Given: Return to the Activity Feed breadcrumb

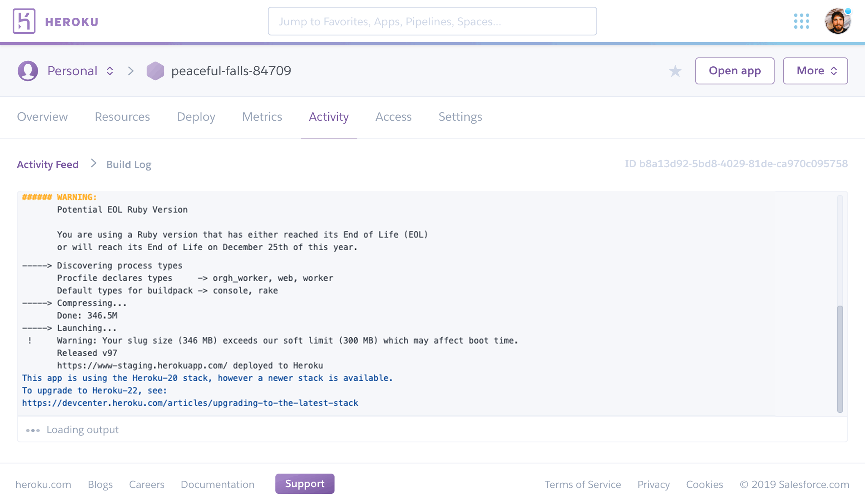Looking at the screenshot, I should coord(48,165).
